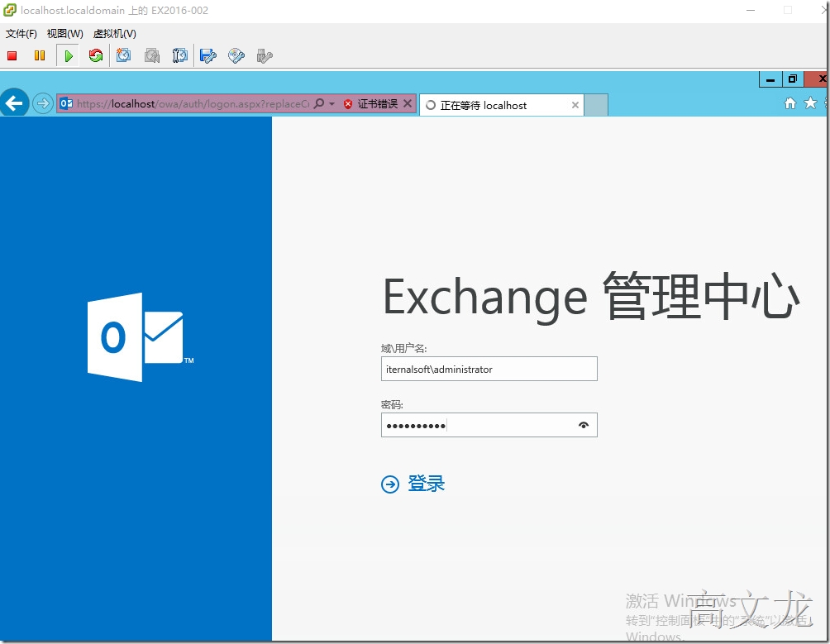Connect CD/DVD device icon in toolbar

[x=236, y=55]
